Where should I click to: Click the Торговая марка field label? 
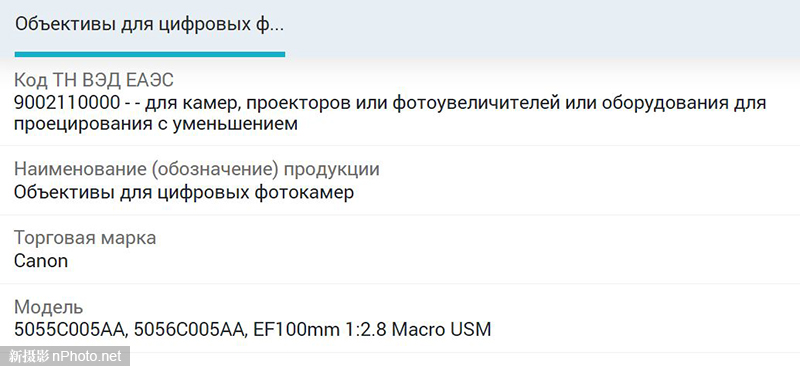tap(85, 238)
